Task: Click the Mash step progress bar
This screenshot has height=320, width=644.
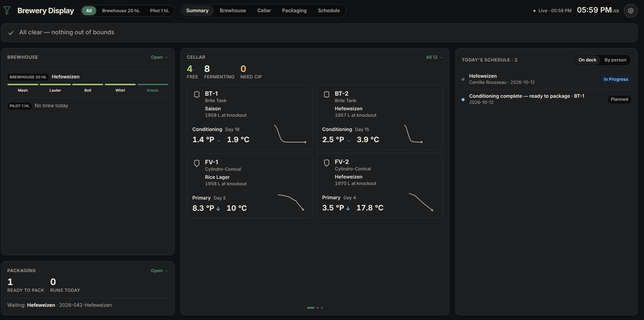Action: coord(23,84)
